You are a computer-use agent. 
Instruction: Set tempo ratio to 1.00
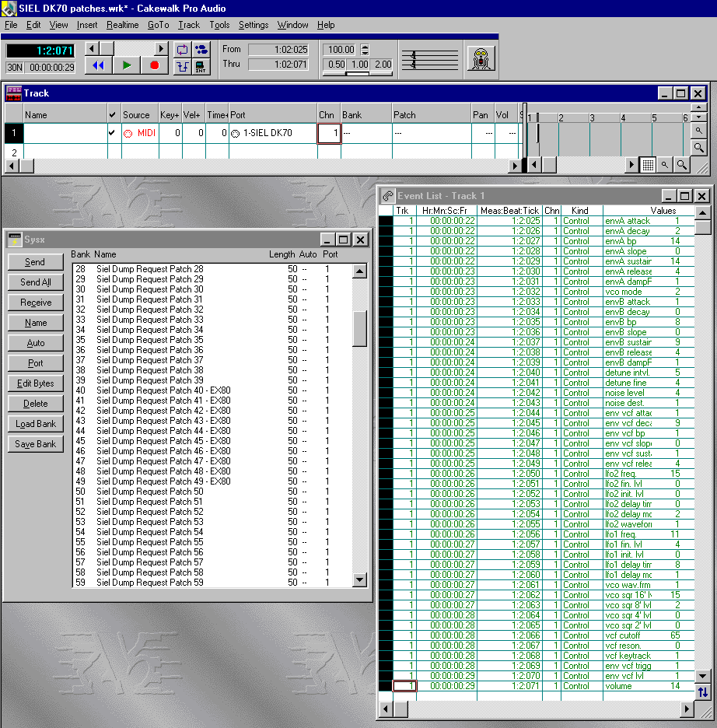359,64
